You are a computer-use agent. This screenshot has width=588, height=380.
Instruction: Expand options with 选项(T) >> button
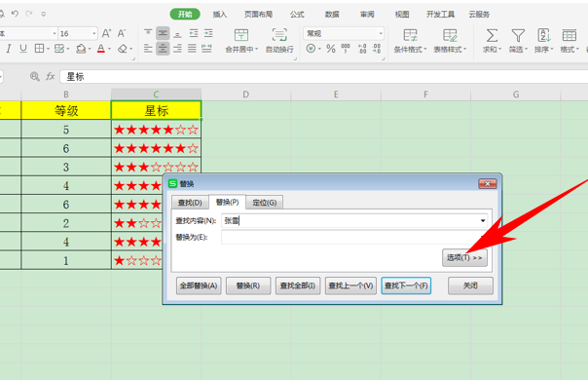464,257
